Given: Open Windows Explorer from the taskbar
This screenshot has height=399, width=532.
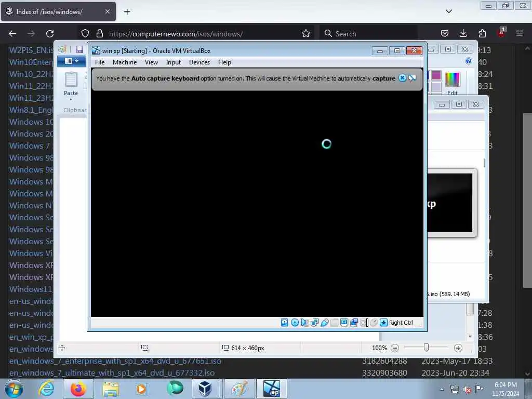Looking at the screenshot, I should tap(111, 389).
